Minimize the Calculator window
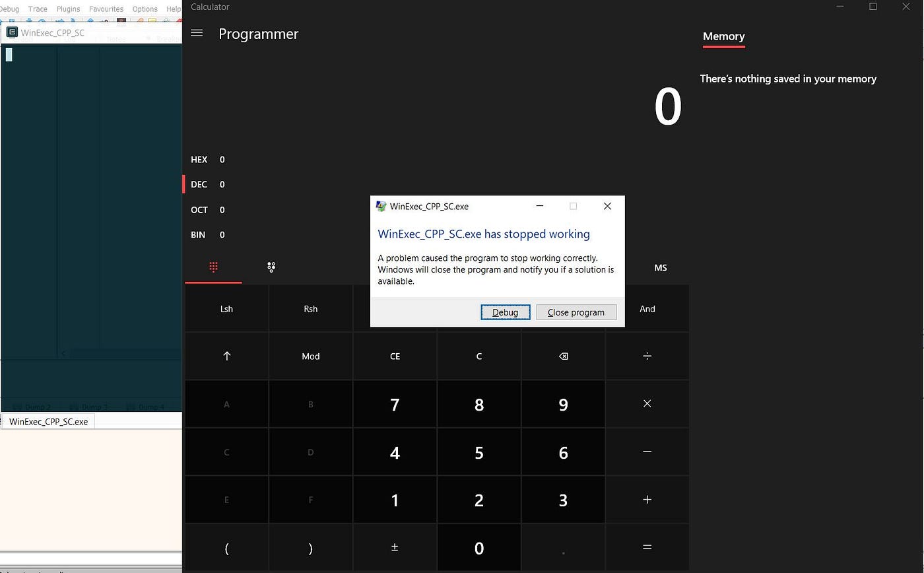 [x=840, y=7]
